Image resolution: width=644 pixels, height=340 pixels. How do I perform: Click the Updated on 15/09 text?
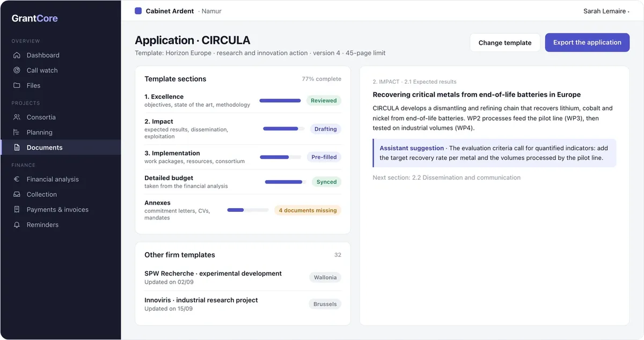point(169,309)
